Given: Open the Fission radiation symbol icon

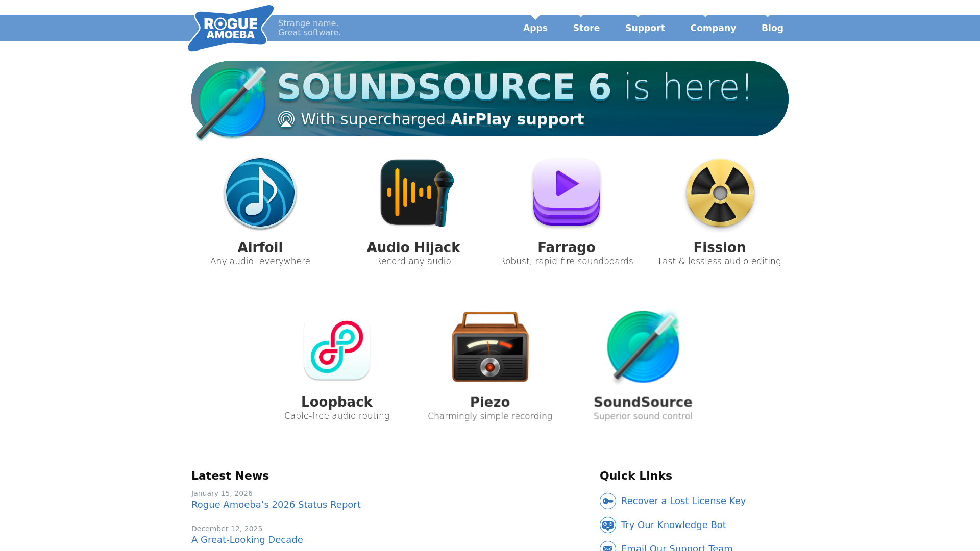Looking at the screenshot, I should point(720,193).
